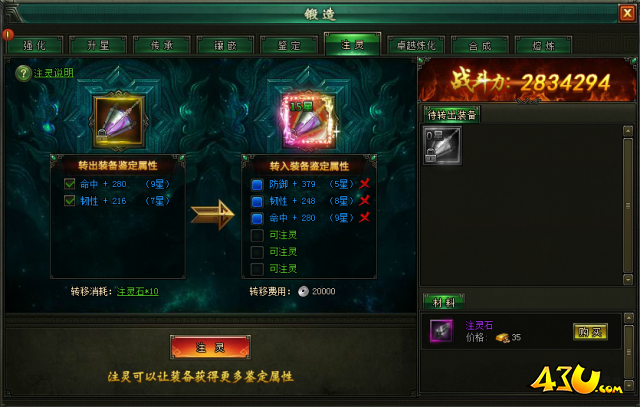Viewport: 640px width, 407px height.
Task: Open the 卓越炼化 tab
Action: tap(416, 45)
